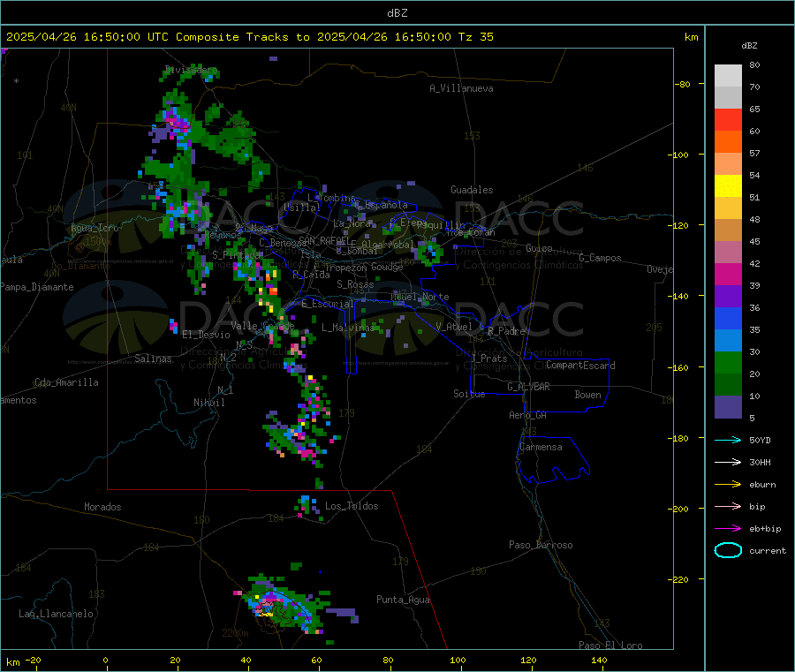
Task: Click the Nihuil map label
Action: [x=208, y=403]
